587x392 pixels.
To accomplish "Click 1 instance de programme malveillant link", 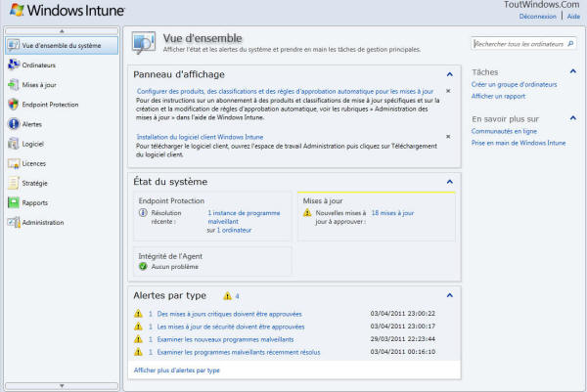I will click(x=244, y=217).
